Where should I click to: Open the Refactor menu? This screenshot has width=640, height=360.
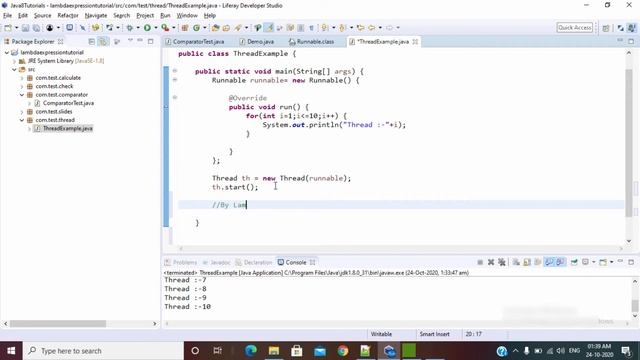click(x=68, y=16)
